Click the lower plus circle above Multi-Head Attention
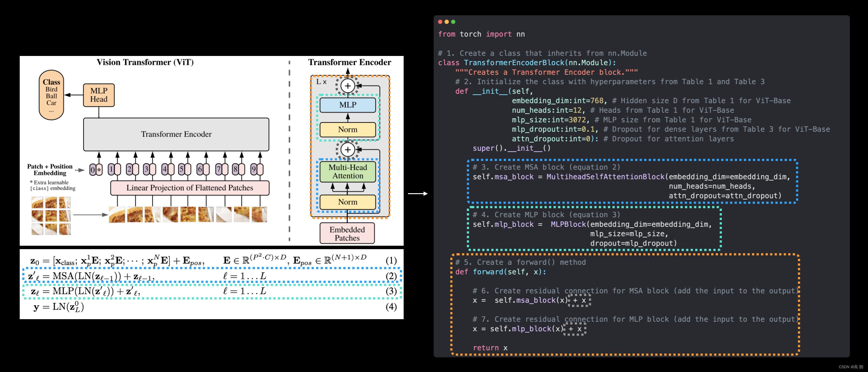 point(347,150)
